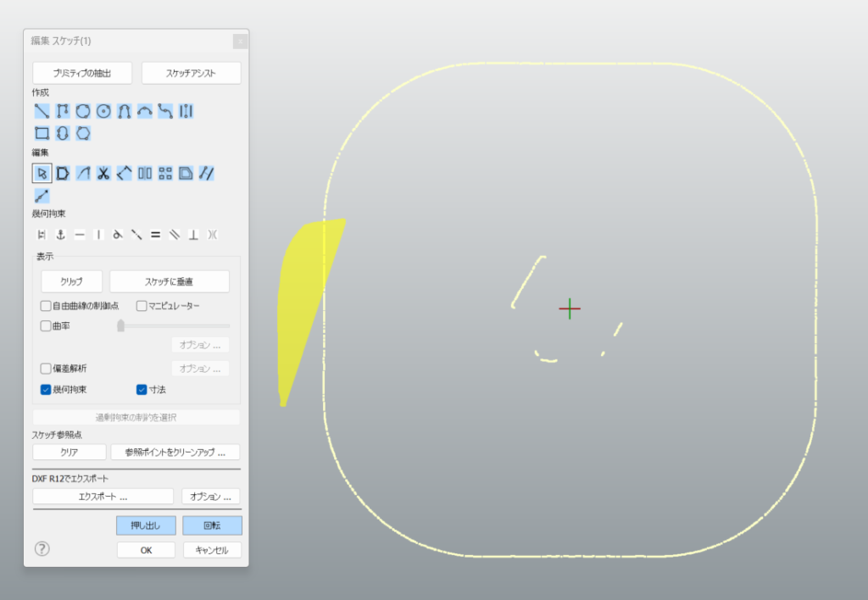Choose the Rectangle sketch tool

(42, 133)
